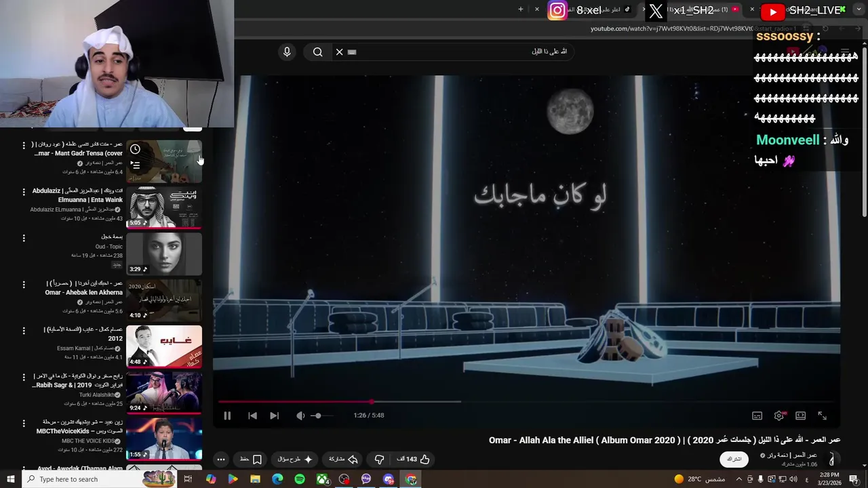Image resolution: width=868 pixels, height=488 pixels.
Task: Add Mant Gadr Tensa to queue
Action: click(135, 165)
